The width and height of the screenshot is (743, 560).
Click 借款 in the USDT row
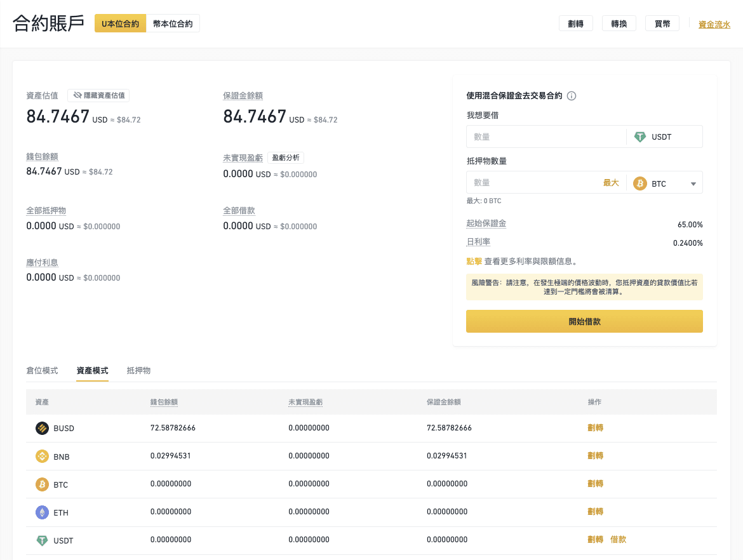618,540
